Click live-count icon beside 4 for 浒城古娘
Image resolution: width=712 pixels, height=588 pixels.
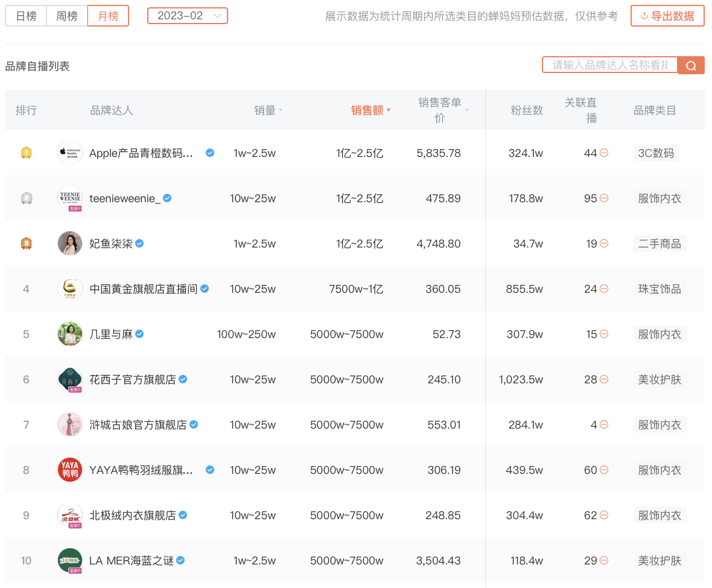(x=604, y=425)
